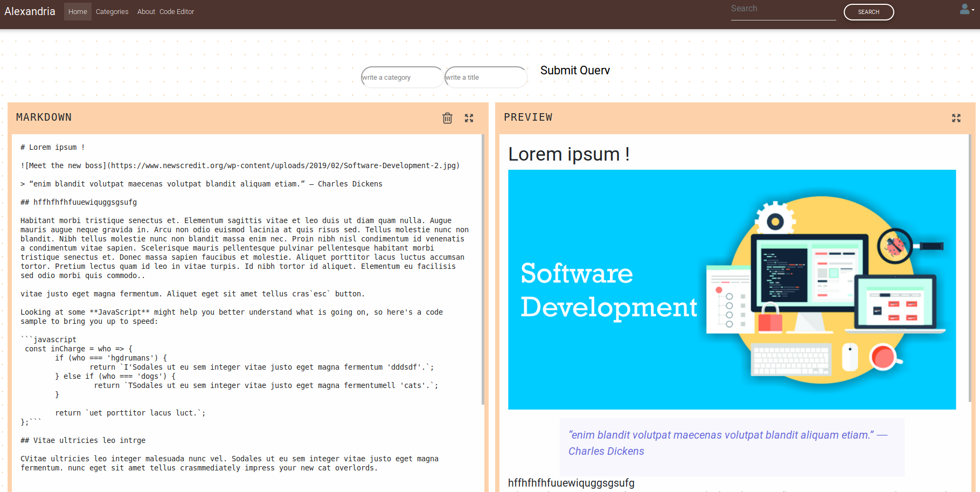The image size is (980, 492).
Task: Open the Code Editor nav link
Action: click(x=177, y=11)
